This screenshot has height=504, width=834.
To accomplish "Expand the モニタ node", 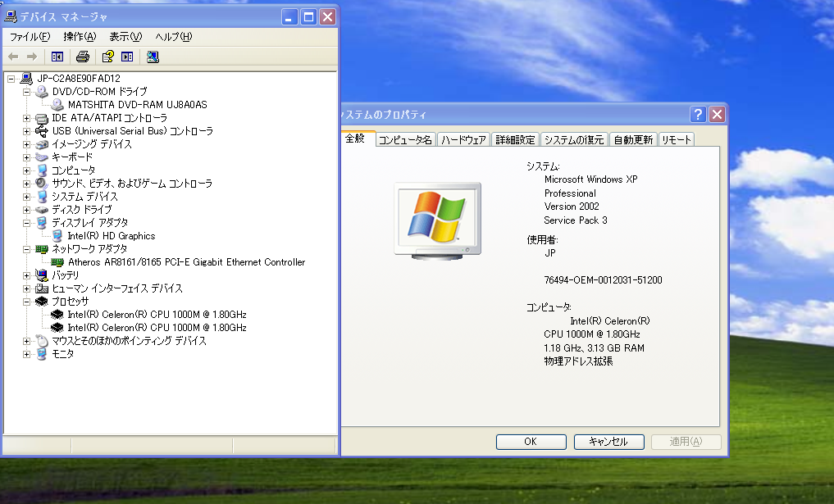I will coord(26,354).
